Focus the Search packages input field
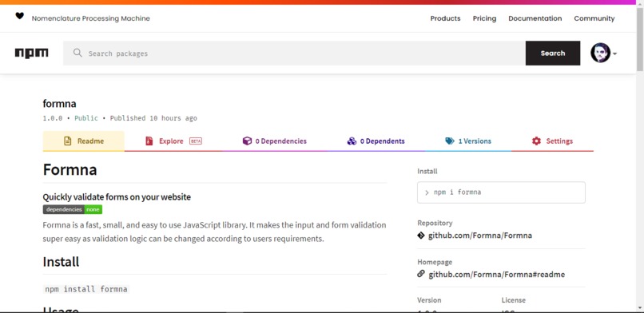Viewport: 644px width, 313px height. [x=294, y=53]
